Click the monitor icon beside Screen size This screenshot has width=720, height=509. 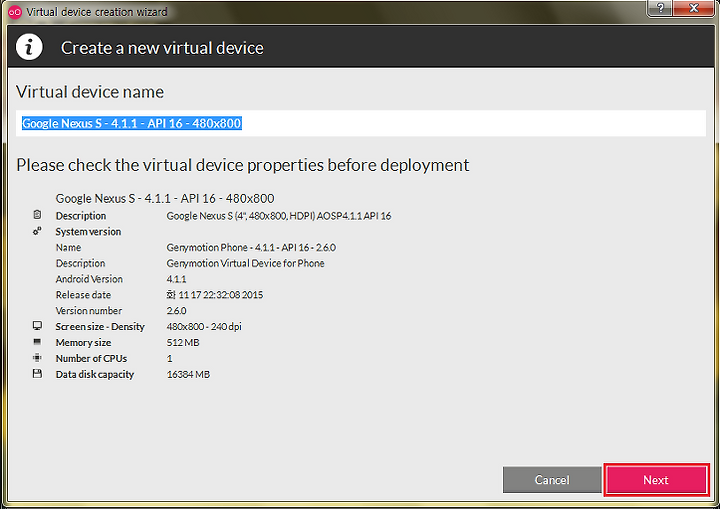coord(37,326)
